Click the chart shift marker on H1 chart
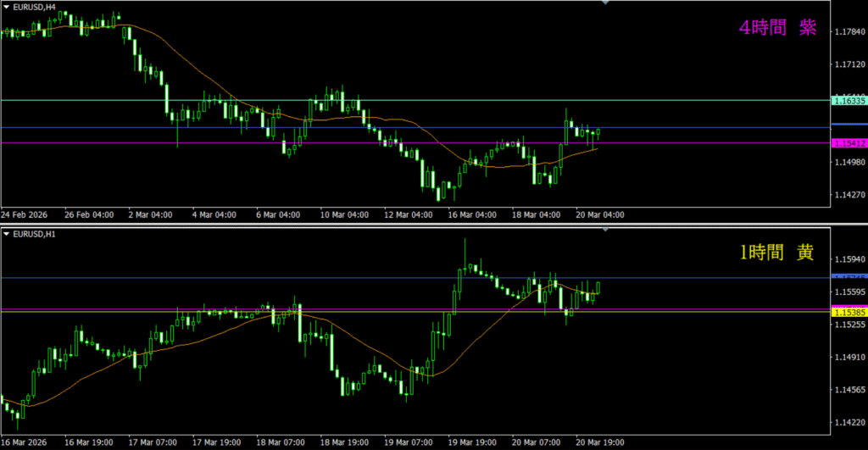Viewport: 868px width, 450px height. (604, 229)
